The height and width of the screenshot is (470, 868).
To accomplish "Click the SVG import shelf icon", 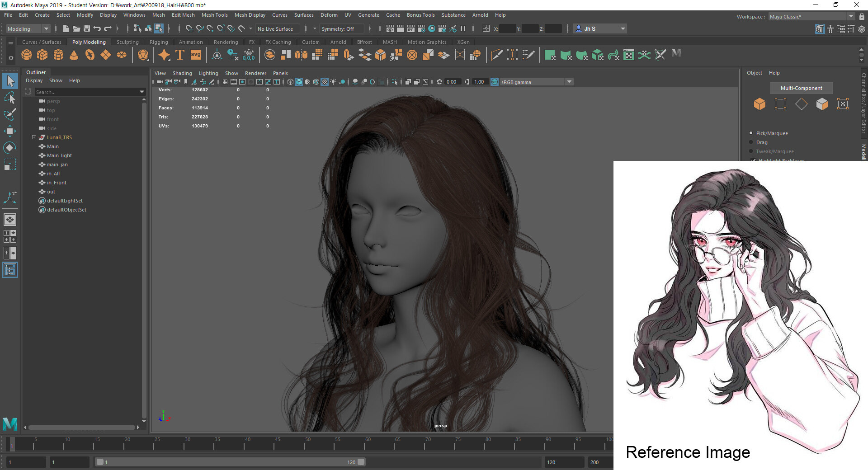I will [x=195, y=55].
